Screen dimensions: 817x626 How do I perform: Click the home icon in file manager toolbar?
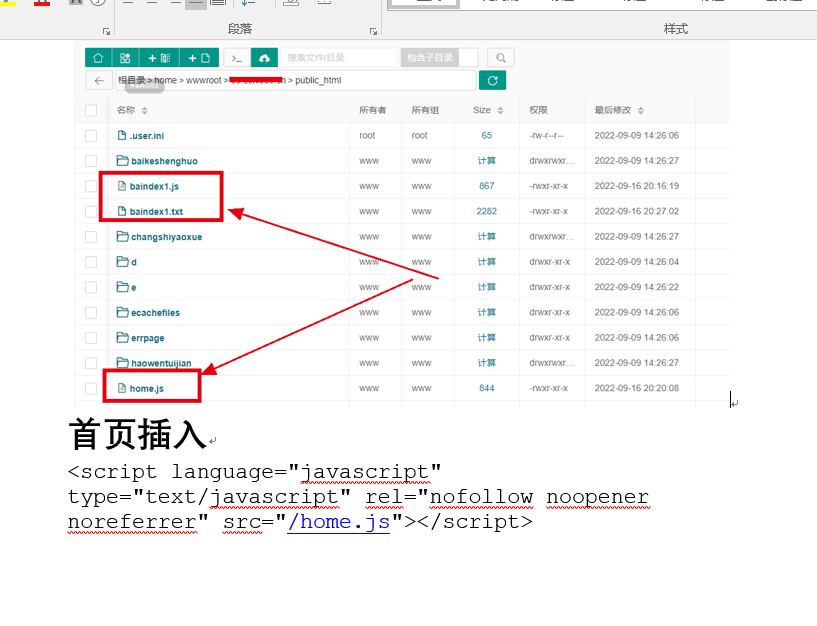98,58
